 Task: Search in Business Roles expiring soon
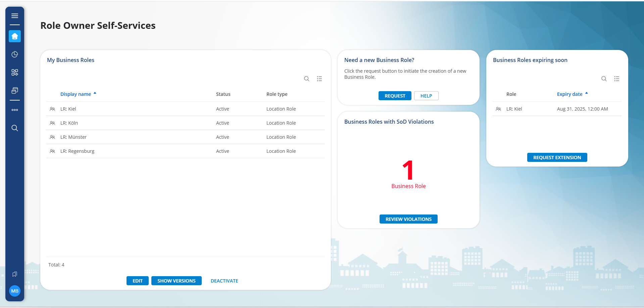604,79
